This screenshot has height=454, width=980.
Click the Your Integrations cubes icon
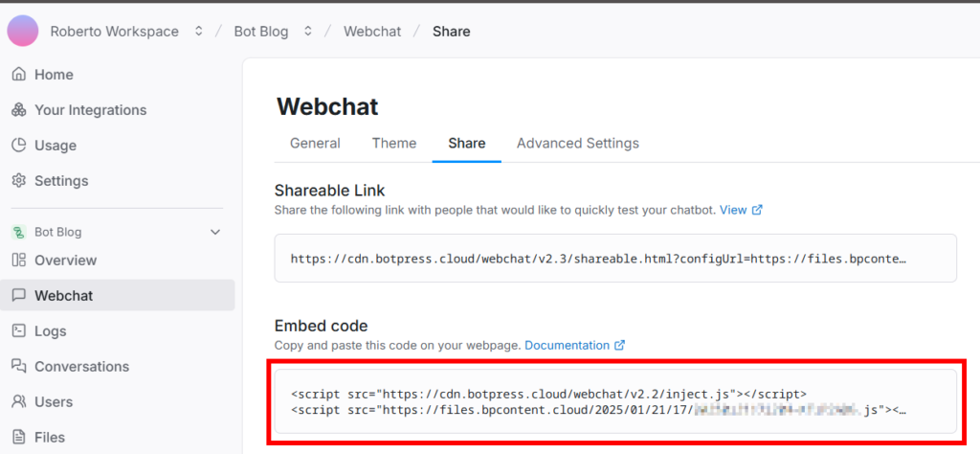pyautogui.click(x=19, y=110)
